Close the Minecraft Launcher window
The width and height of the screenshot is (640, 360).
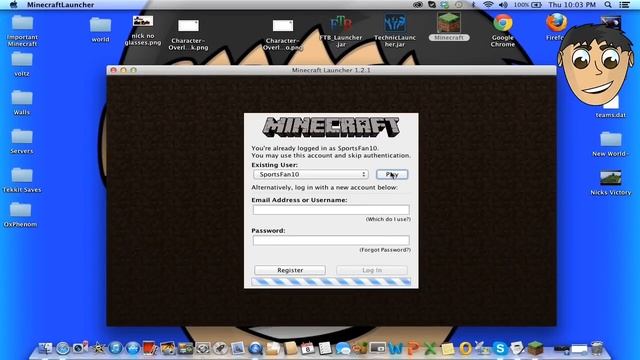pos(113,70)
